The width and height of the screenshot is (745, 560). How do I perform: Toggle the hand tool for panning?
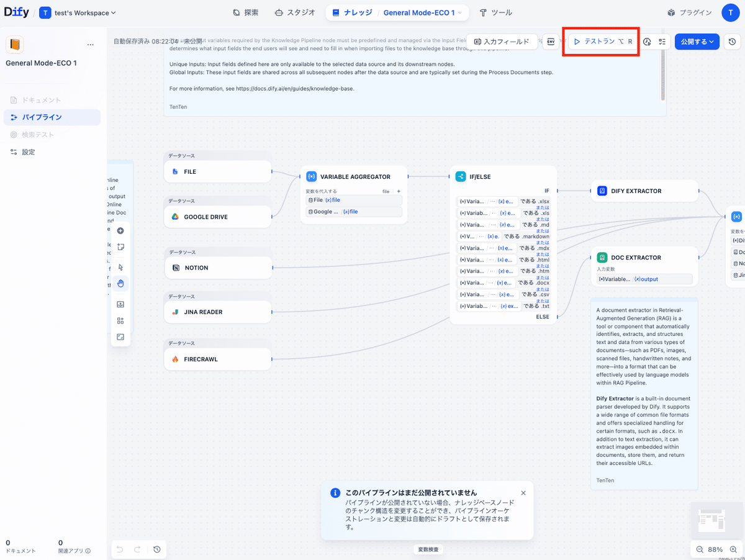120,283
